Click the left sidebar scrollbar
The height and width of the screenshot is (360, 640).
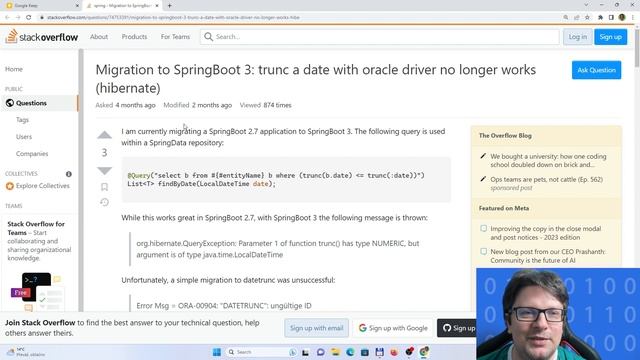(81, 180)
